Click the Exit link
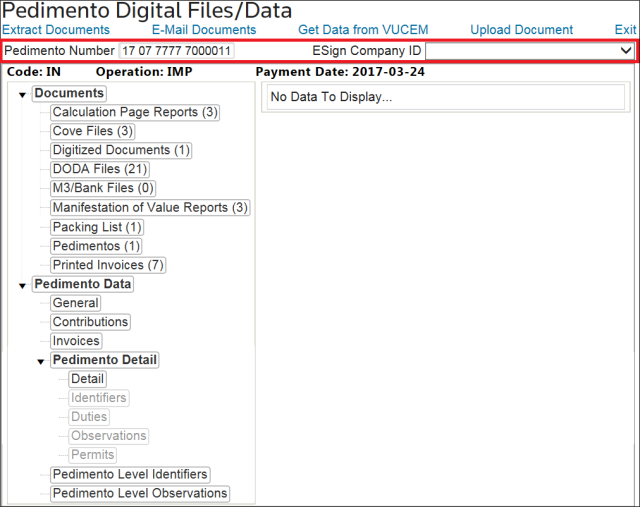This screenshot has width=640, height=507. point(625,30)
